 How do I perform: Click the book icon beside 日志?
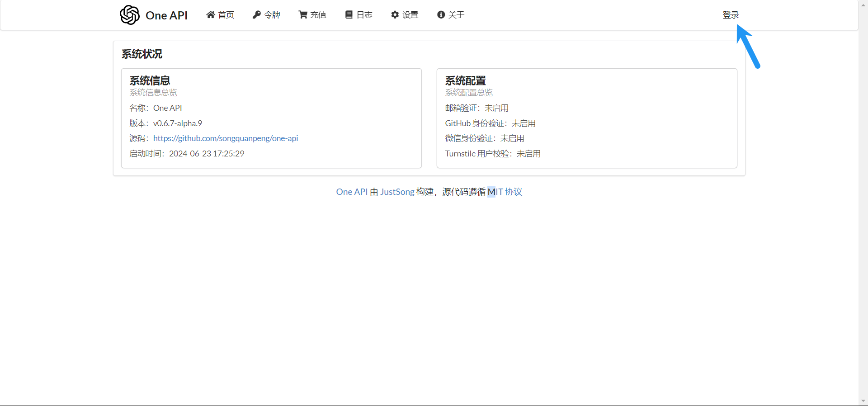(349, 15)
